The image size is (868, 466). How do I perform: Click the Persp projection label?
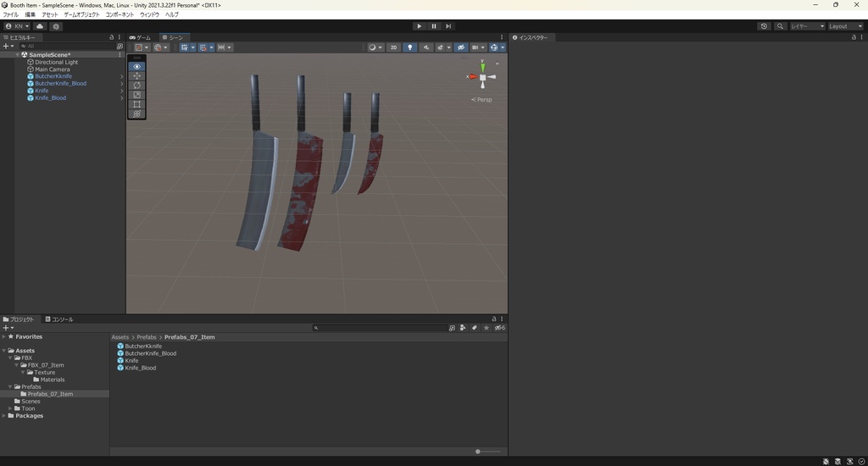click(x=481, y=100)
